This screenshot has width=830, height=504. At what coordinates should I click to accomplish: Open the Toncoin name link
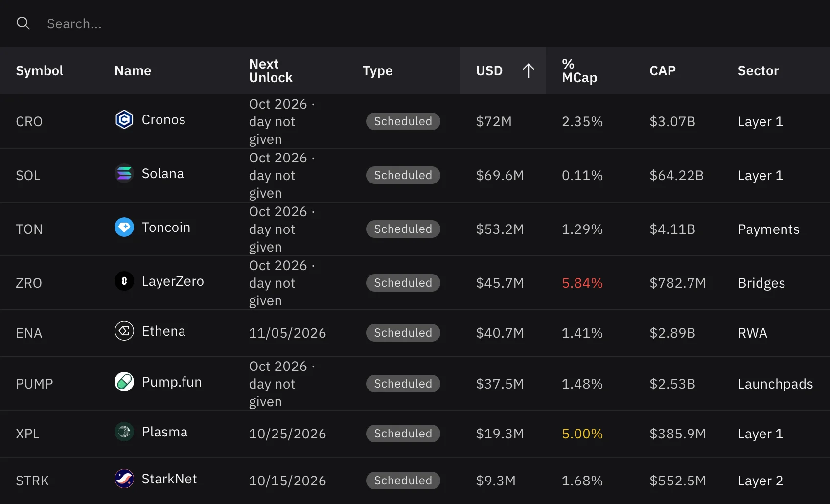(166, 228)
